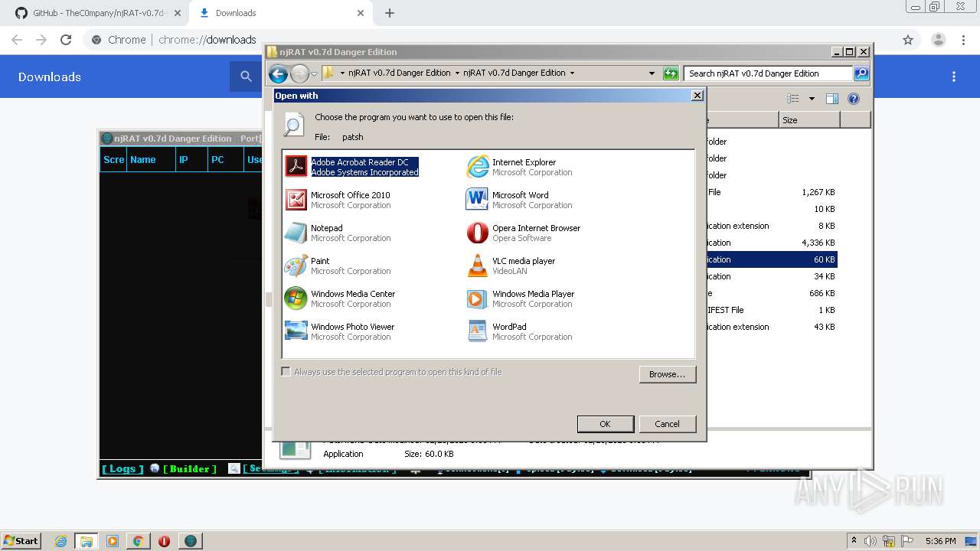Screen dimensions: 980x551
Task: Toggle Always use the selected program checkbox
Action: click(x=286, y=372)
